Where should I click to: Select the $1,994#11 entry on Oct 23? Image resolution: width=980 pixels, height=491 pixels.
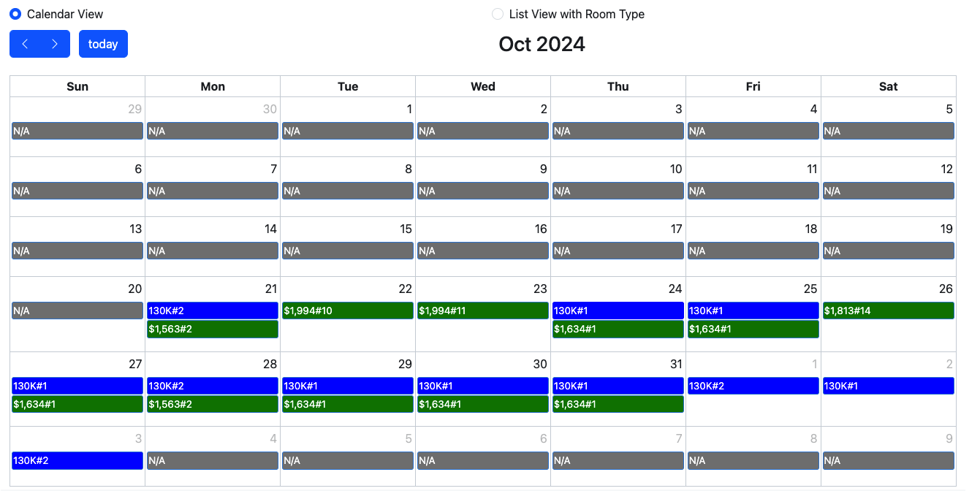click(x=483, y=311)
